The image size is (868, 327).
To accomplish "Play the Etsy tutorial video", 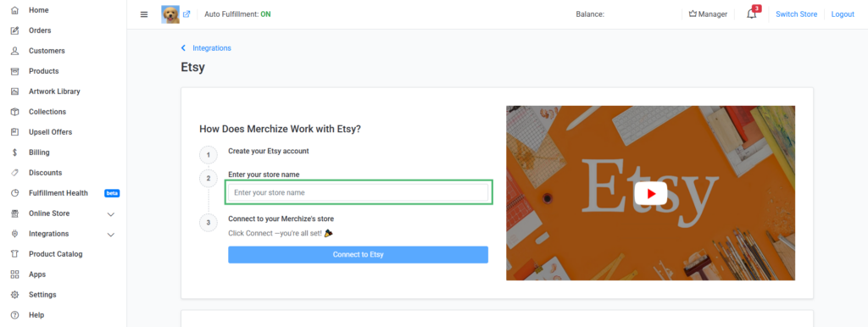I will 650,194.
